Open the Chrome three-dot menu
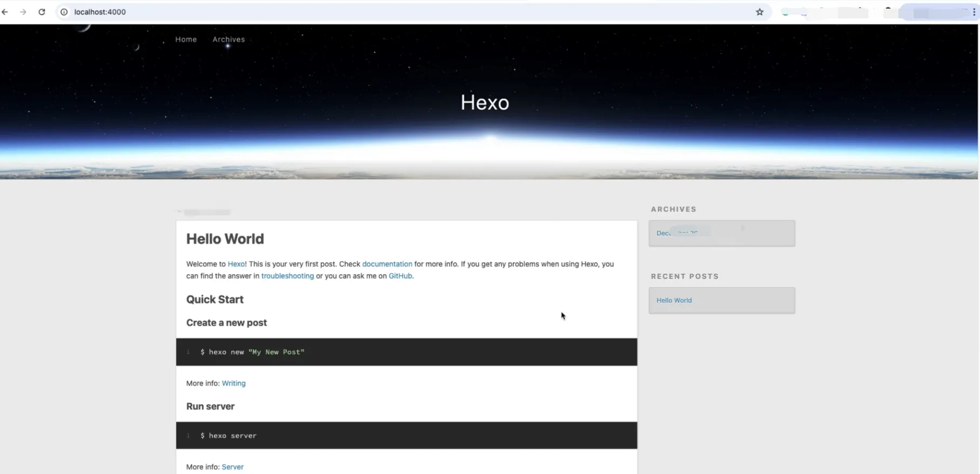This screenshot has width=980, height=474. point(974,12)
